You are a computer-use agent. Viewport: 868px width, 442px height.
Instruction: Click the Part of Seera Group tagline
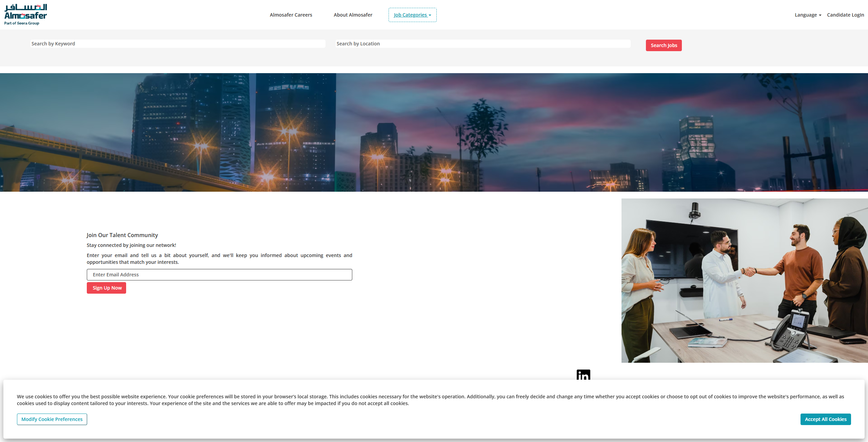coord(22,23)
